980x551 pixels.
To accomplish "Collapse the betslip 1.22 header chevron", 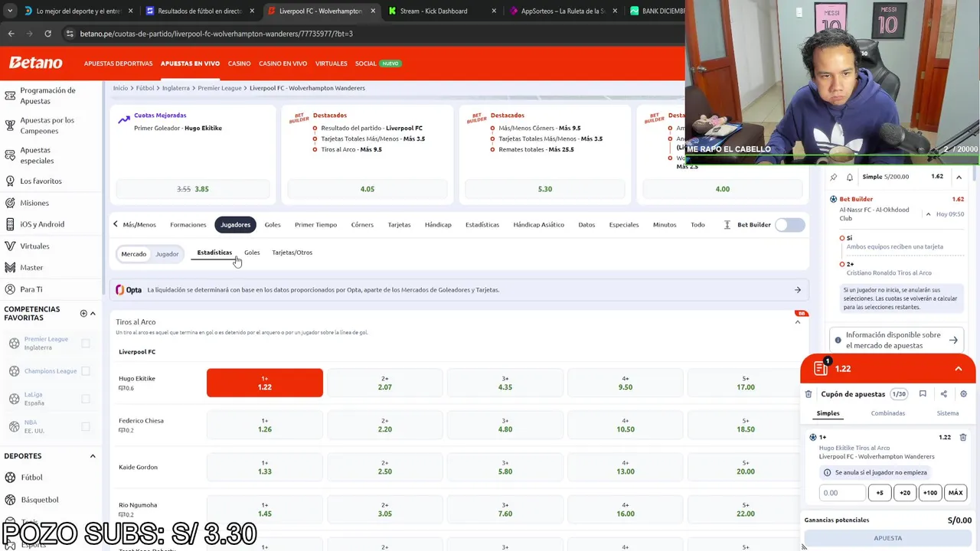I will 958,369.
